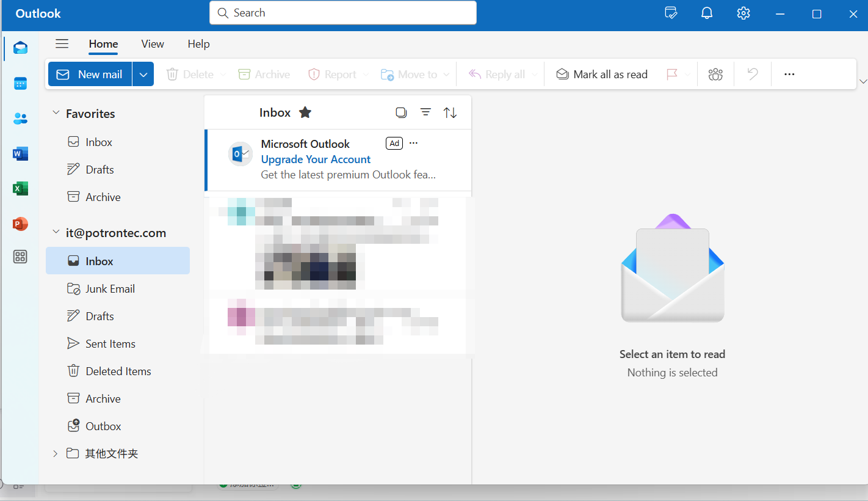Open the Upgrade Your Account link

316,159
